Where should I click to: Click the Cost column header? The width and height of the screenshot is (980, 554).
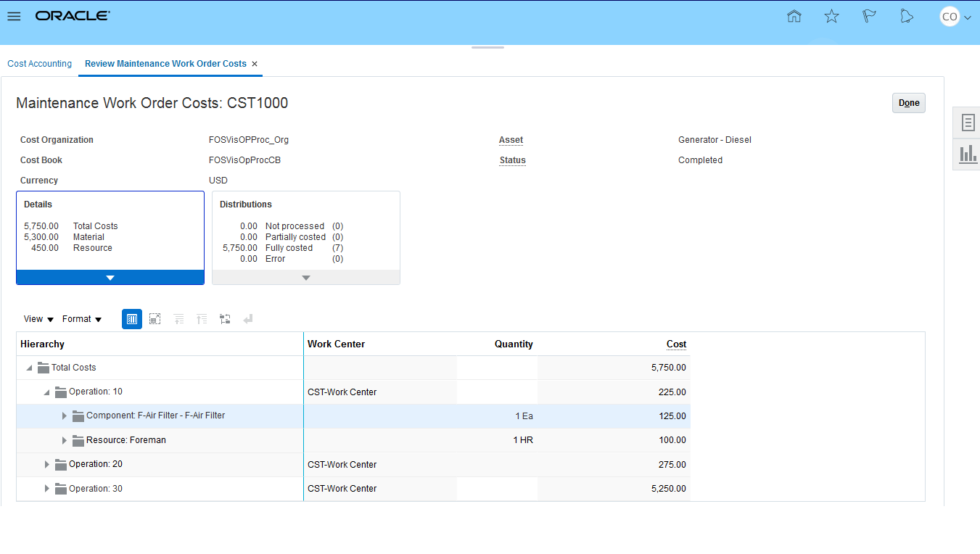(676, 344)
